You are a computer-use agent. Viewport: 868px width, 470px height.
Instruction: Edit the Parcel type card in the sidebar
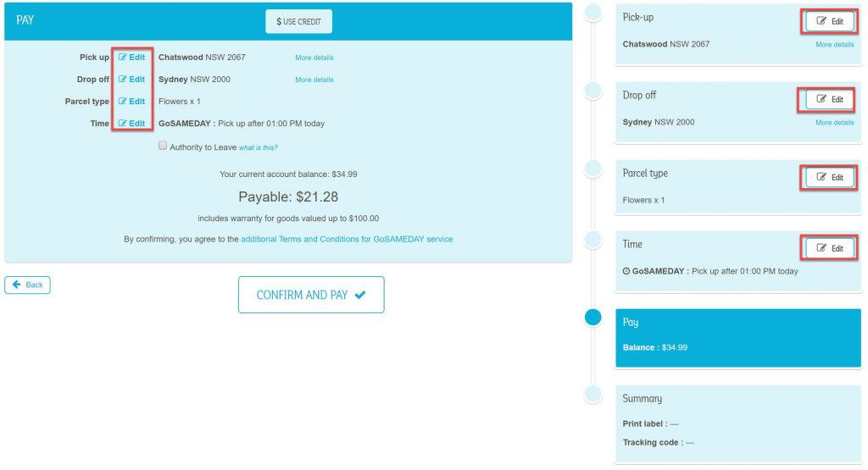[x=829, y=178]
